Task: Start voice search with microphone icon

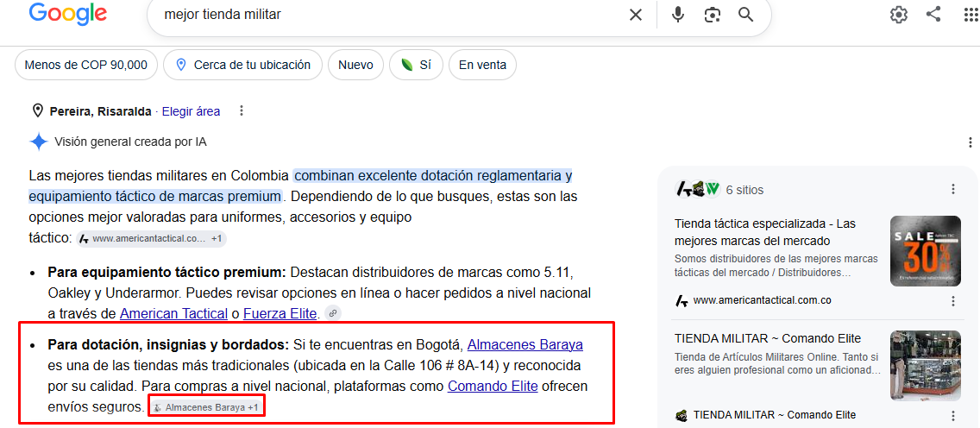Action: pos(678,15)
